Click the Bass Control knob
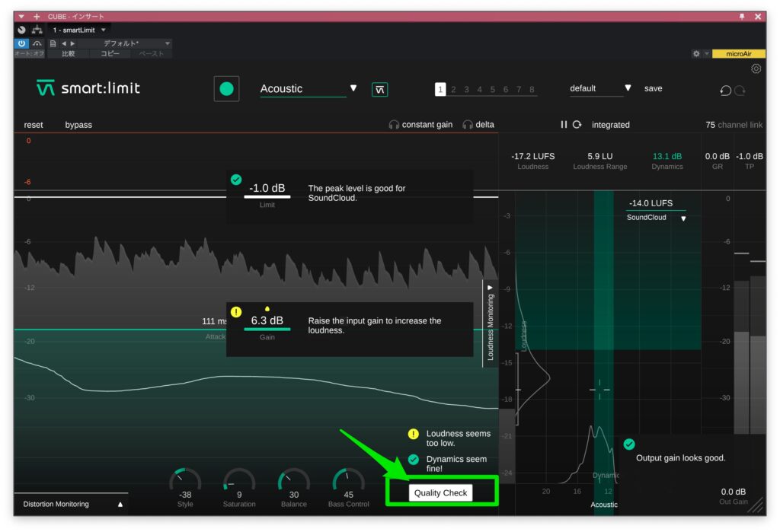The image size is (780, 532). tap(348, 481)
